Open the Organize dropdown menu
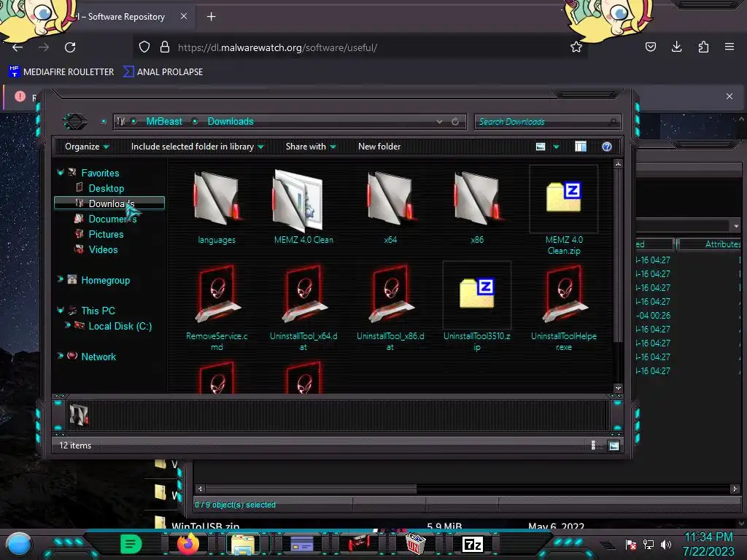The height and width of the screenshot is (560, 747). pos(87,147)
